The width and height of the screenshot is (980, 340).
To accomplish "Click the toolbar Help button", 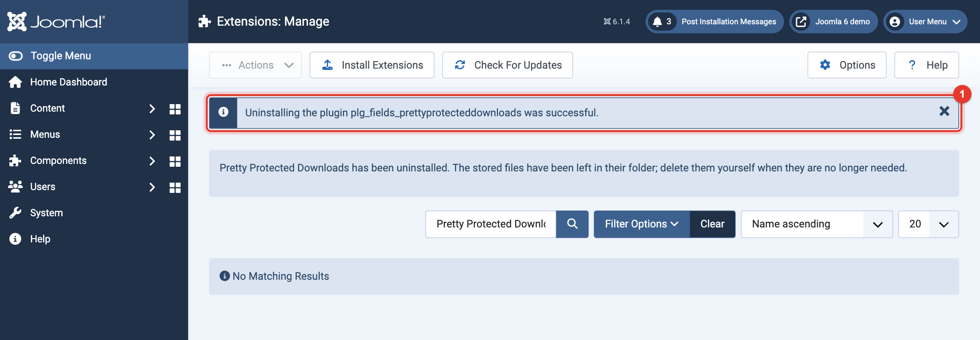I will tap(926, 65).
